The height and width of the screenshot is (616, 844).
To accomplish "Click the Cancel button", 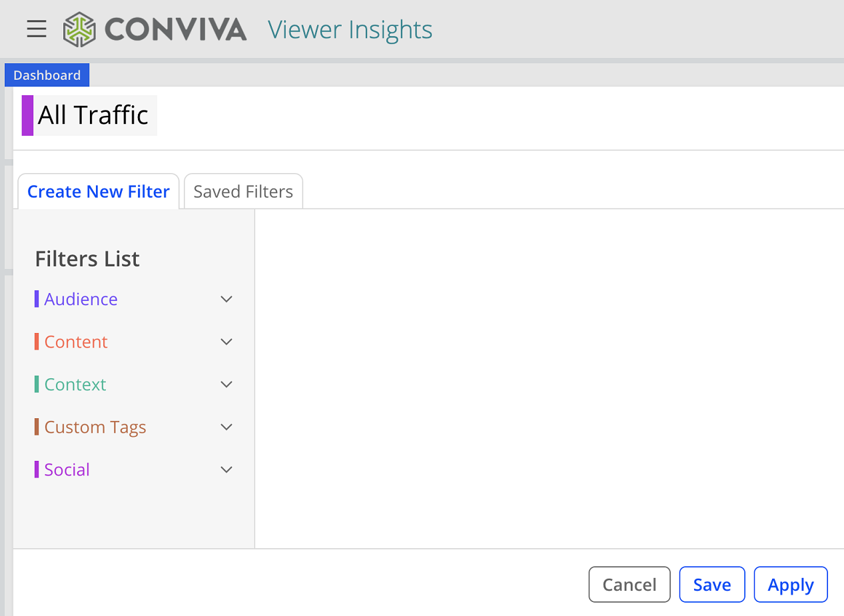I will [630, 585].
